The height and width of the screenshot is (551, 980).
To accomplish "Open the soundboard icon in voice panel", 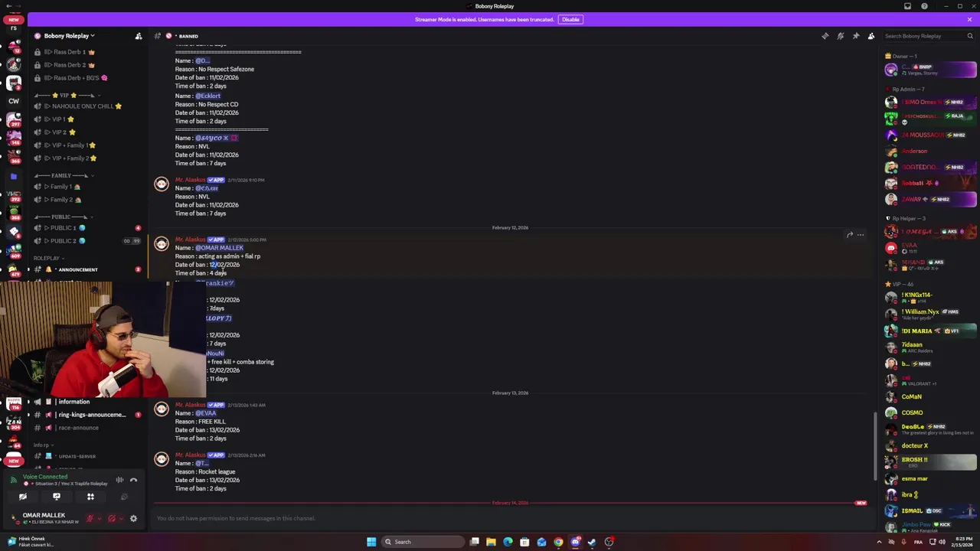I will click(x=124, y=497).
